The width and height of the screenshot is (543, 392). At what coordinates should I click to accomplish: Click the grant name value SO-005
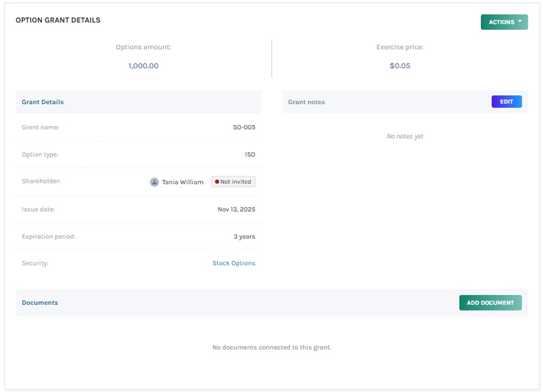point(244,127)
